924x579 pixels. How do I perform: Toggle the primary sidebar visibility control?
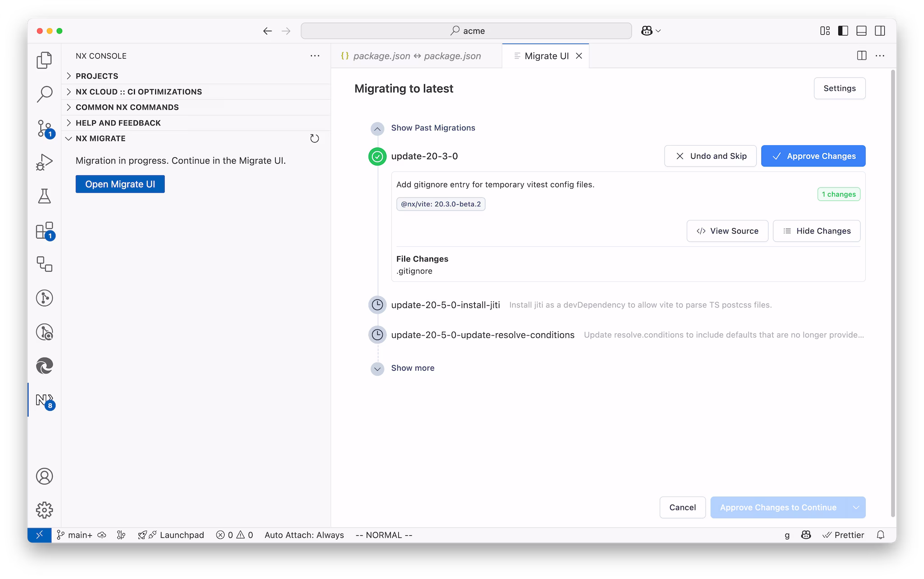click(843, 30)
